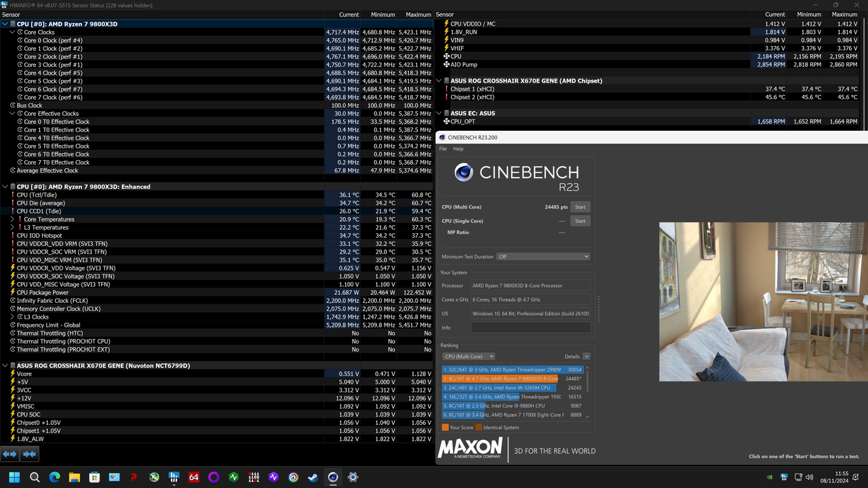Select the Thermal Throttling (HTC) row
Viewport: 868px width, 488px height.
point(216,333)
